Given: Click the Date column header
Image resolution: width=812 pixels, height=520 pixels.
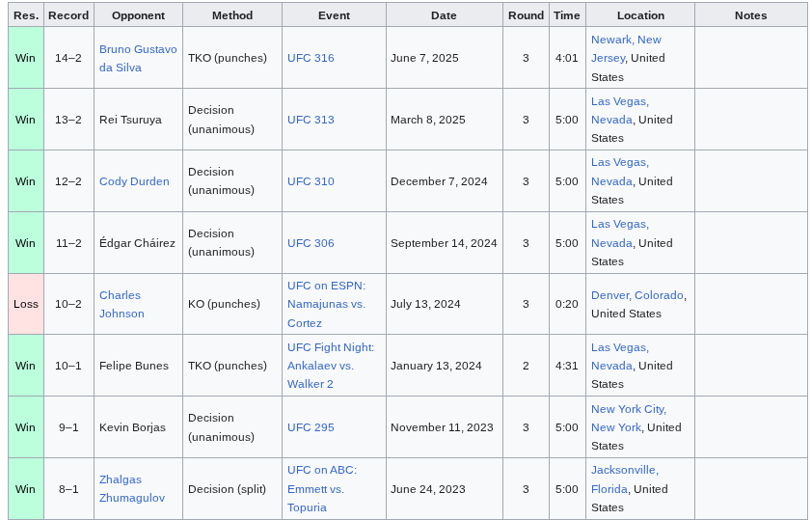Looking at the screenshot, I should click(x=444, y=15).
